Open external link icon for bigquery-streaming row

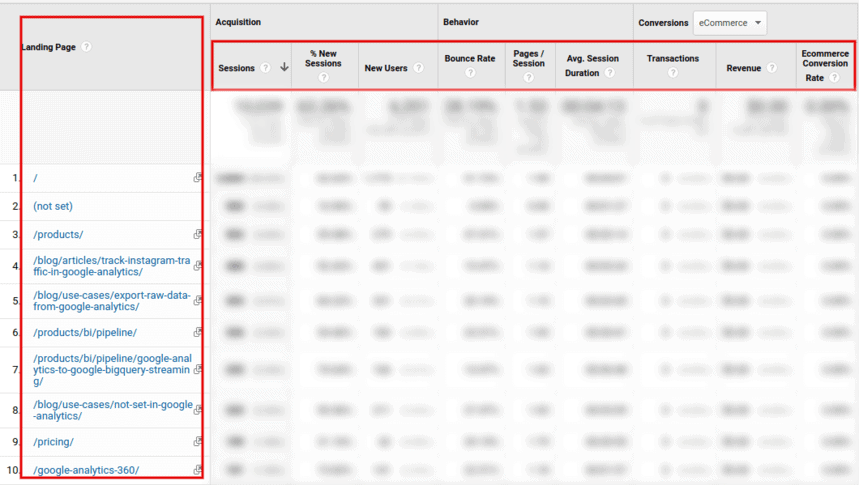point(198,369)
